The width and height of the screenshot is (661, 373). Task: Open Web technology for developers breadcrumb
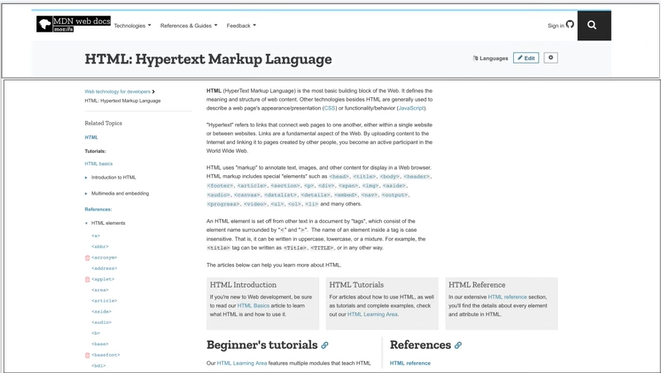pos(117,91)
